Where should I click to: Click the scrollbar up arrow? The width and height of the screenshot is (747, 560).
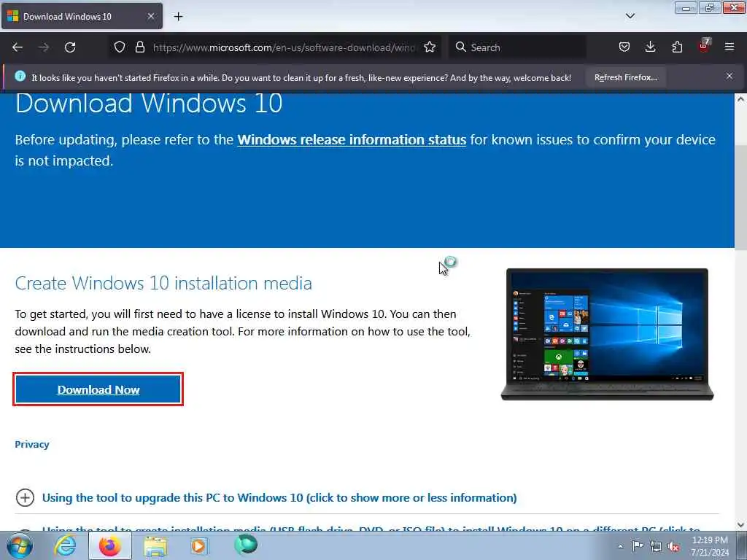coord(740,99)
